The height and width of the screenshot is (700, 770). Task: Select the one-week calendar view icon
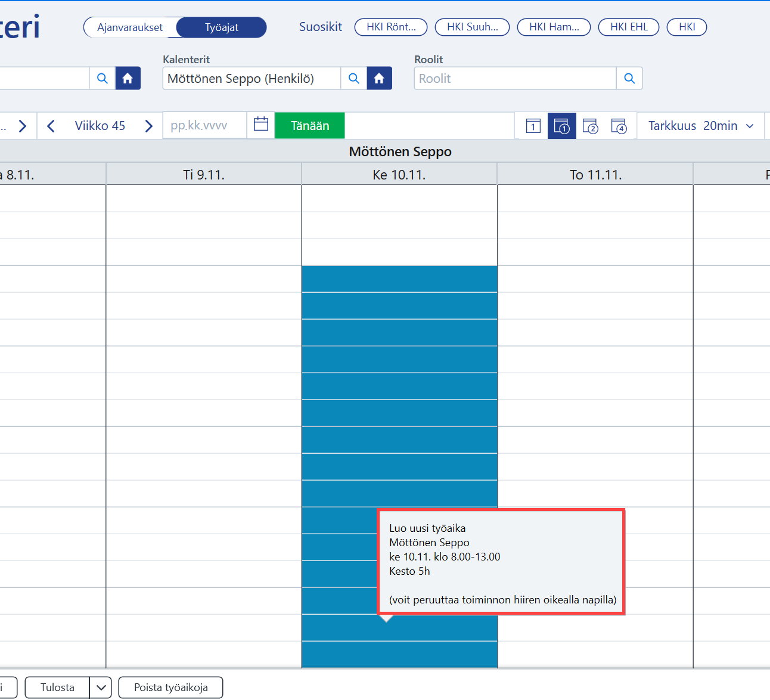pos(561,126)
